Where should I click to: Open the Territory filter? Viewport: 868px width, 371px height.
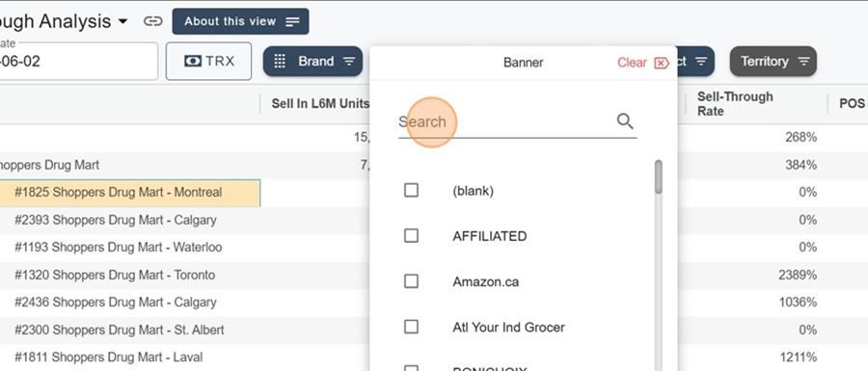click(x=773, y=62)
